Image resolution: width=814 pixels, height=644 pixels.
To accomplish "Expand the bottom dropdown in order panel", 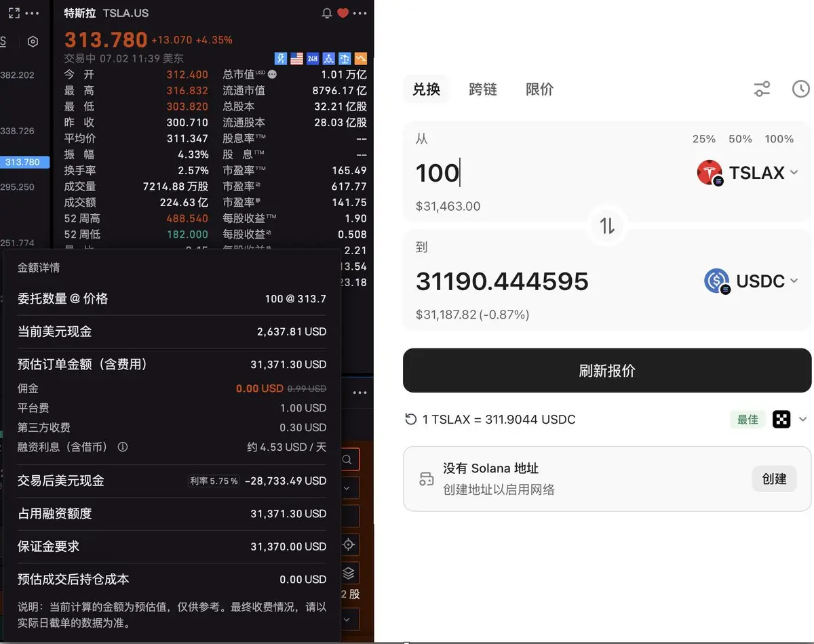I will (x=347, y=619).
